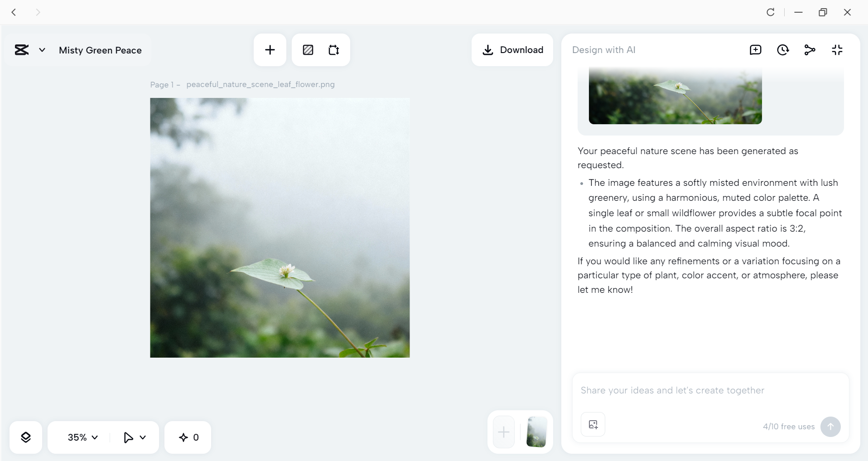Collapse the Design with AI panel
The height and width of the screenshot is (461, 868).
pyautogui.click(x=837, y=50)
